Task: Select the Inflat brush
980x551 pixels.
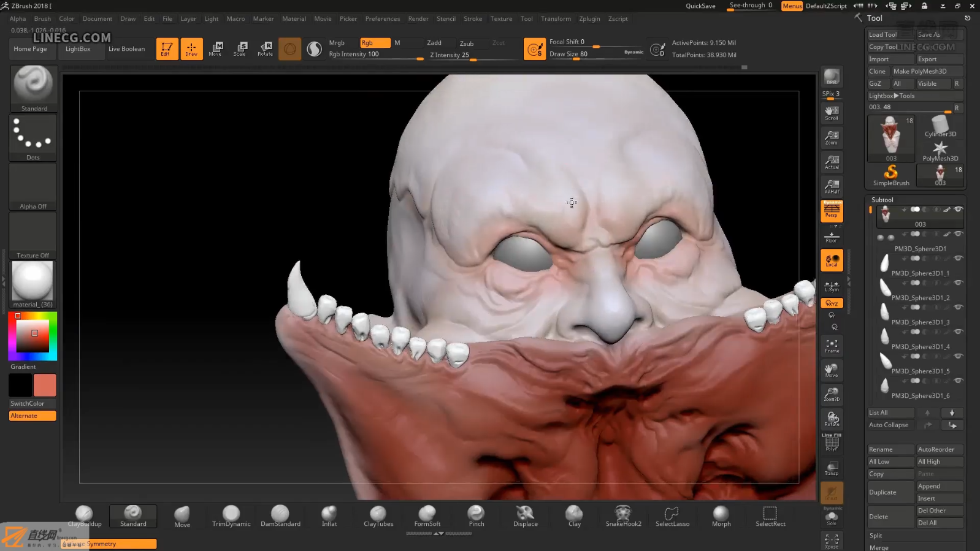Action: pyautogui.click(x=329, y=516)
